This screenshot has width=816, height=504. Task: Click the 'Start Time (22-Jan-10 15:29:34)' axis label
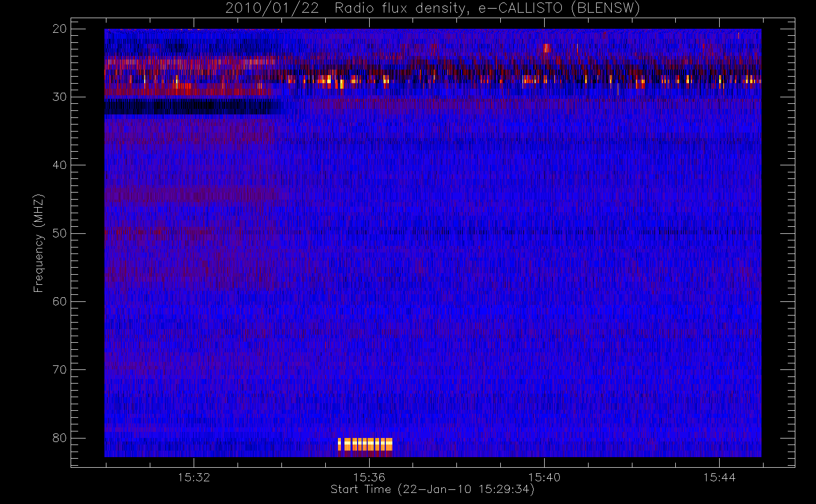pos(432,489)
